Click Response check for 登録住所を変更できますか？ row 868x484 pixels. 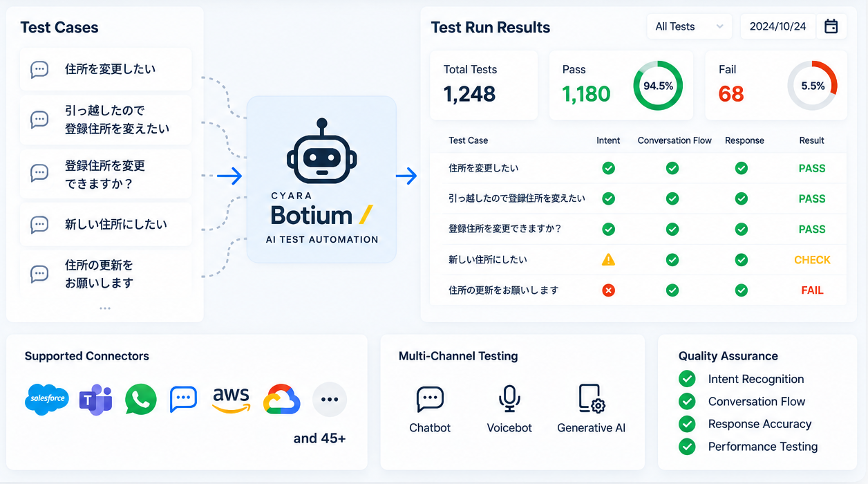click(742, 229)
